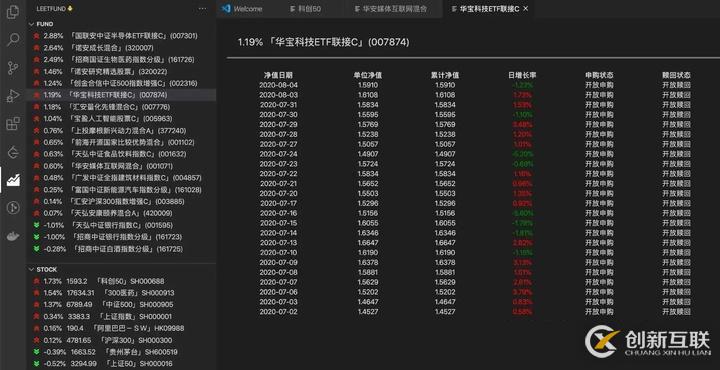720x370 pixels.
Task: Select sidebar row 华宝科技ETF联接C (007874)
Action: pyautogui.click(x=122, y=95)
